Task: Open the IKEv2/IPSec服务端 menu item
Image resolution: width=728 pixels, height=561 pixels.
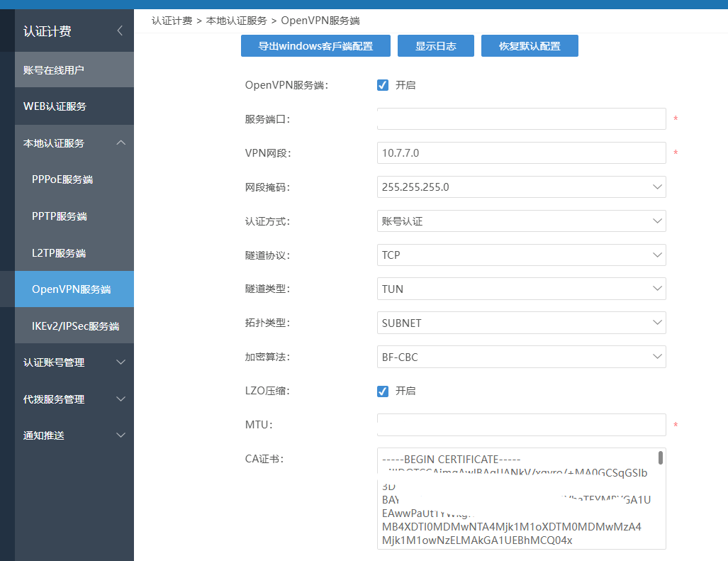Action: click(75, 326)
